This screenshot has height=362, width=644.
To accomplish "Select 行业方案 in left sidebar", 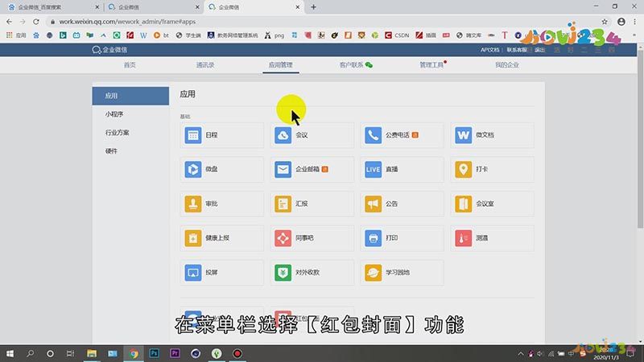I will (117, 133).
